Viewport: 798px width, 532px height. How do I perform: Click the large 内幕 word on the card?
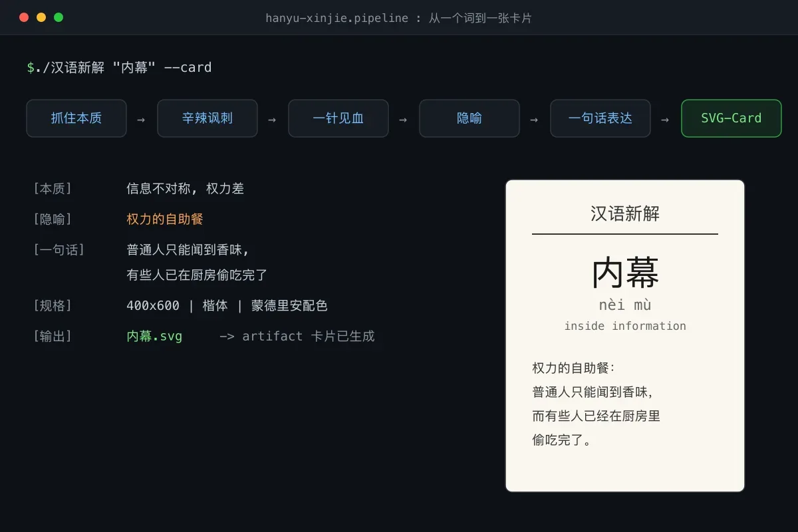click(625, 273)
